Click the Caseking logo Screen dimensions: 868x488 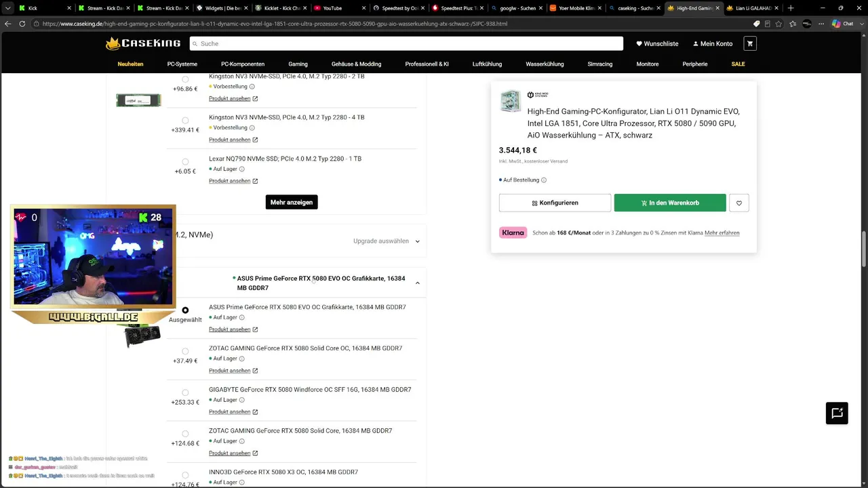click(x=143, y=43)
